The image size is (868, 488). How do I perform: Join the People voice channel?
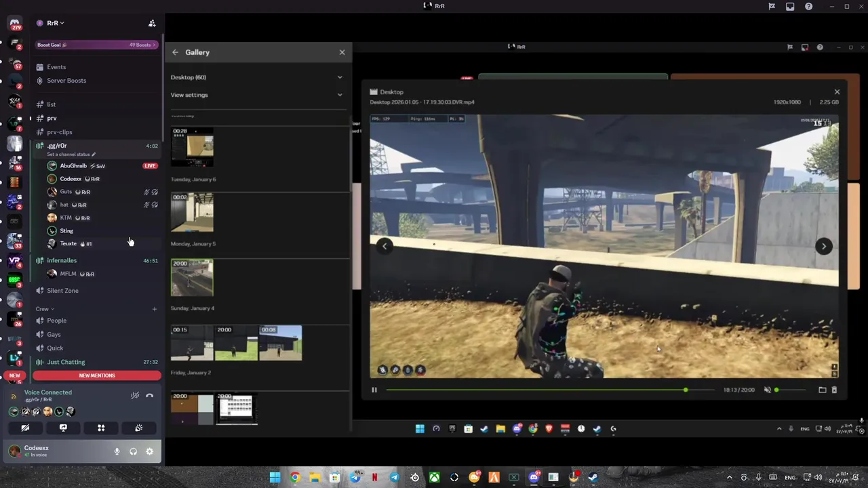pyautogui.click(x=96, y=321)
